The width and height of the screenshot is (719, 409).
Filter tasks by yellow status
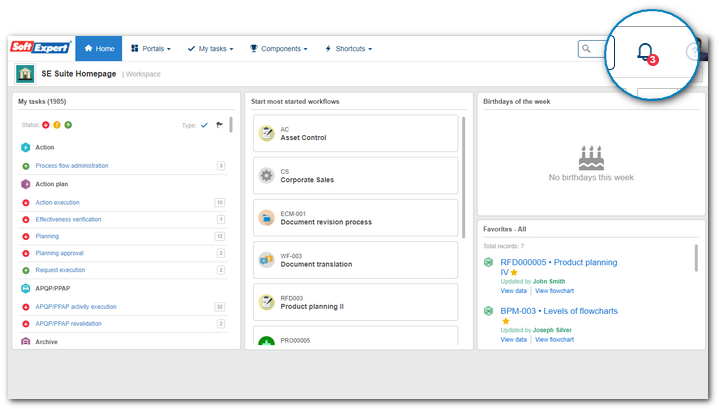(57, 125)
